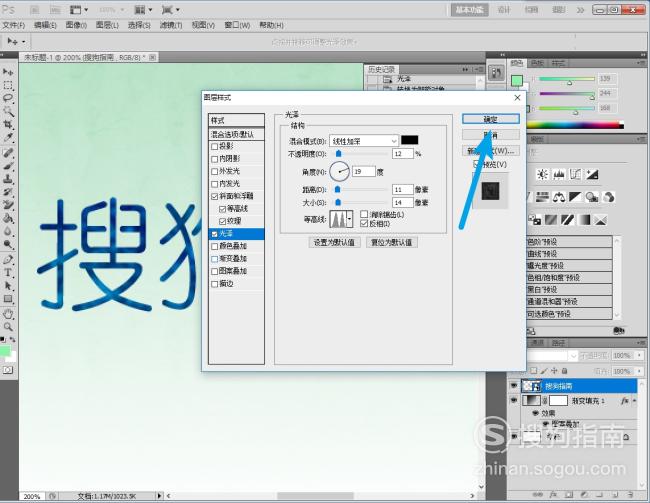
Task: Add a Brightness/Contrast adjustment
Action: tap(542, 174)
